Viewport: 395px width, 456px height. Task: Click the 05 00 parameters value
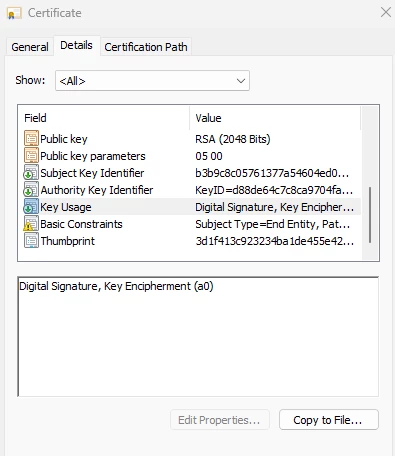[209, 156]
